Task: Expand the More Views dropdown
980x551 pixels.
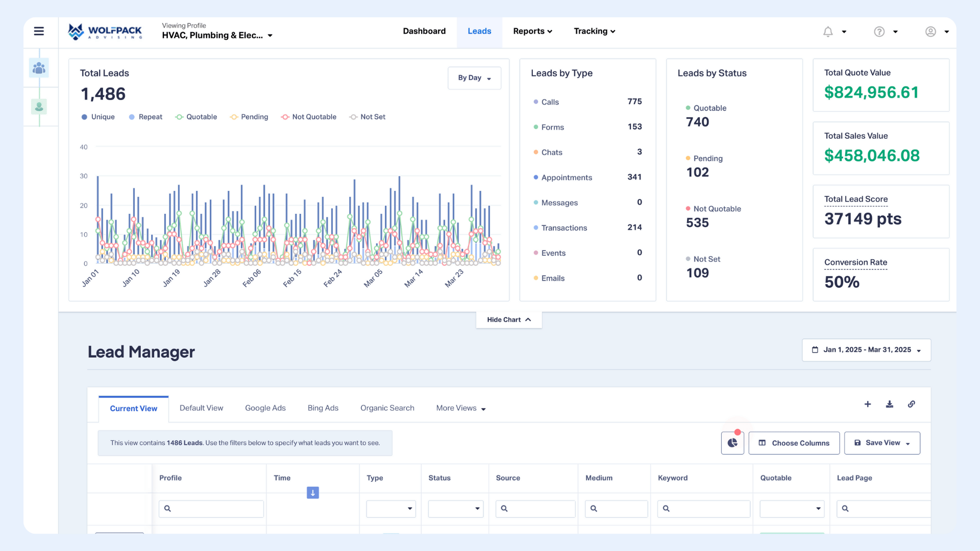Action: click(460, 408)
